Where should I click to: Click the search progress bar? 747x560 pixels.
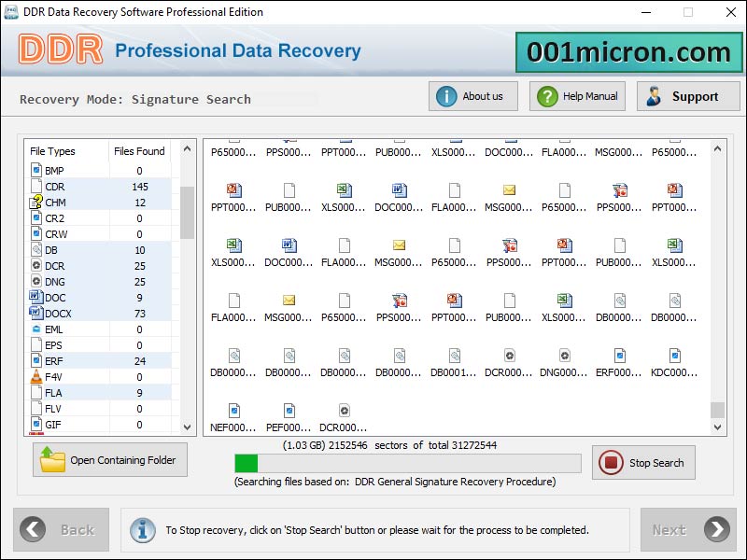point(407,463)
